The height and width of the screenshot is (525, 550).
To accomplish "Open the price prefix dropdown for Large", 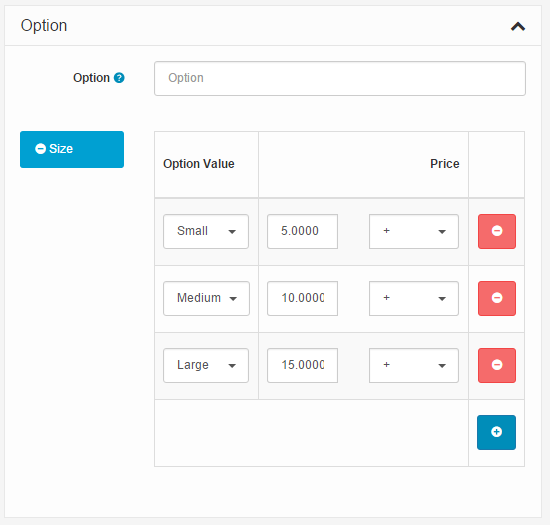I will tap(414, 365).
